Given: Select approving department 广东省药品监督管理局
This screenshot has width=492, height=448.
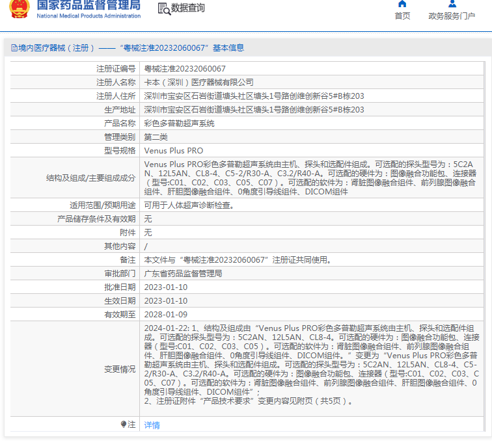Looking at the screenshot, I should coord(183,274).
